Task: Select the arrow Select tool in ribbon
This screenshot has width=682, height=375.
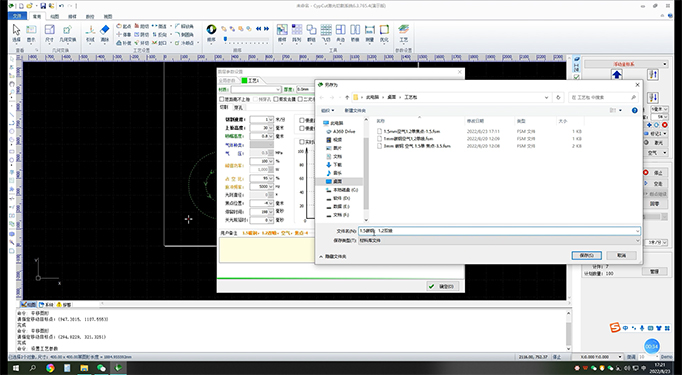Action: pyautogui.click(x=16, y=33)
